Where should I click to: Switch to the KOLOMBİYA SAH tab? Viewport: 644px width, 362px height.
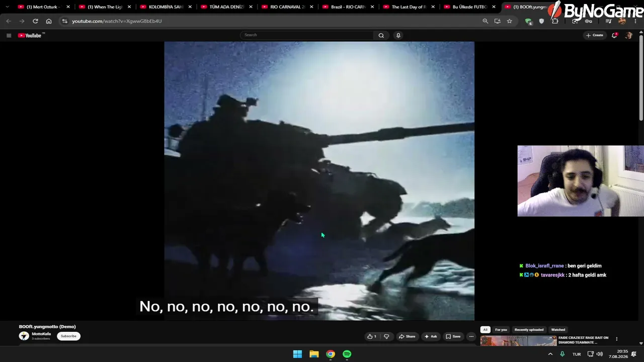tap(166, 7)
